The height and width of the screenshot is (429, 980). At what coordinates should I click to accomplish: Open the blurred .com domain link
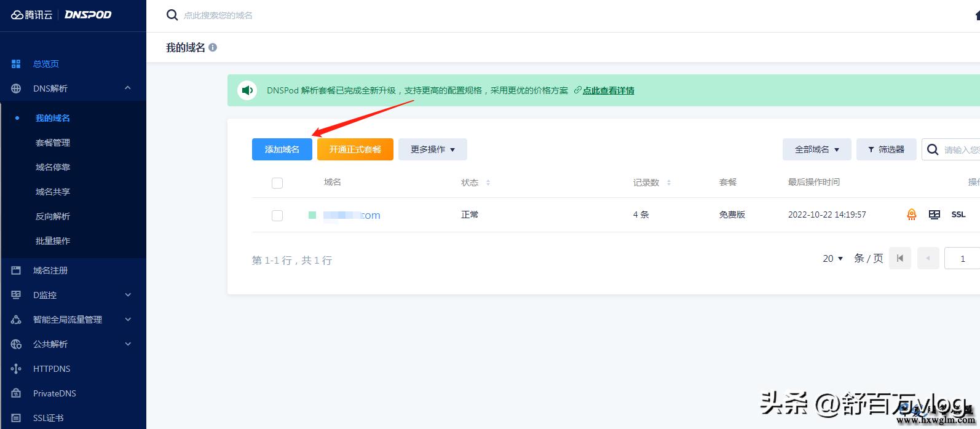click(352, 215)
